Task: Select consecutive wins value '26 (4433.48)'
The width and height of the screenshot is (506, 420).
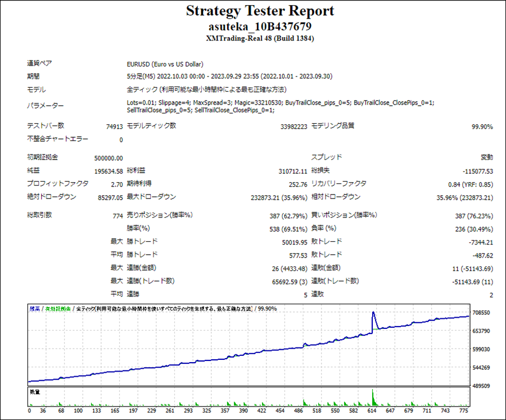Action: (290, 269)
